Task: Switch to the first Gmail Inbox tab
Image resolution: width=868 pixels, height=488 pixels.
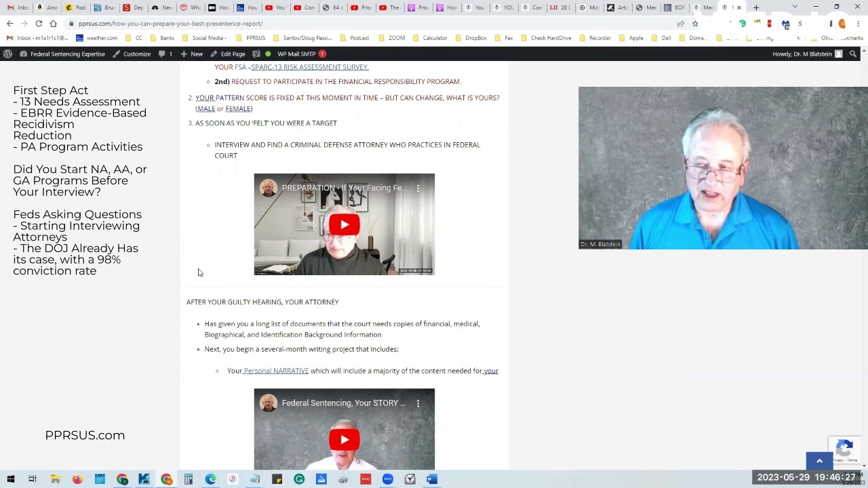Action: [18, 7]
